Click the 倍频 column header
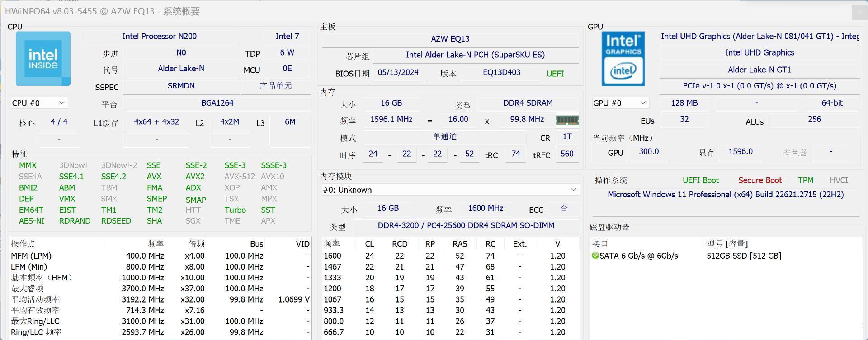Screen dimensions: 868x340 pyautogui.click(x=196, y=244)
